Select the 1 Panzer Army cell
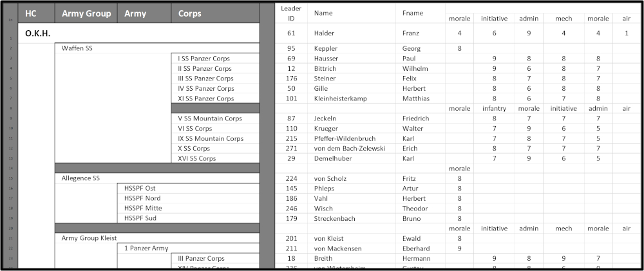 click(x=146, y=248)
